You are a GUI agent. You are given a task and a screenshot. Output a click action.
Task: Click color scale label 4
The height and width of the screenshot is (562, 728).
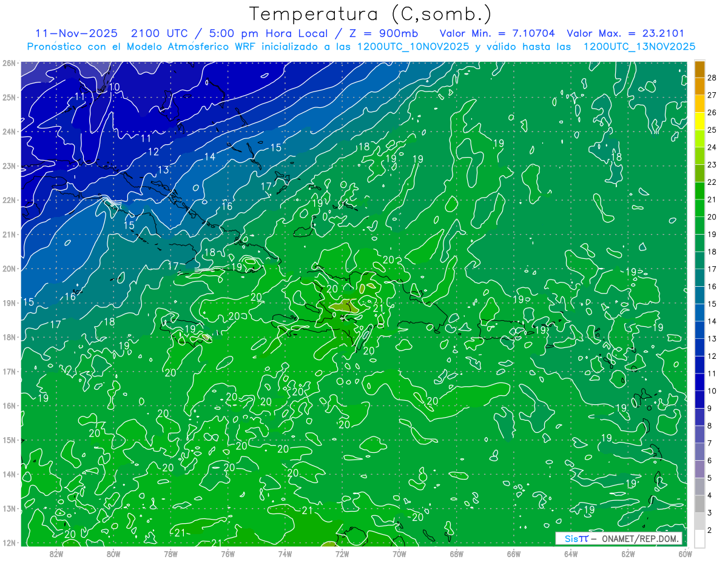pyautogui.click(x=710, y=495)
